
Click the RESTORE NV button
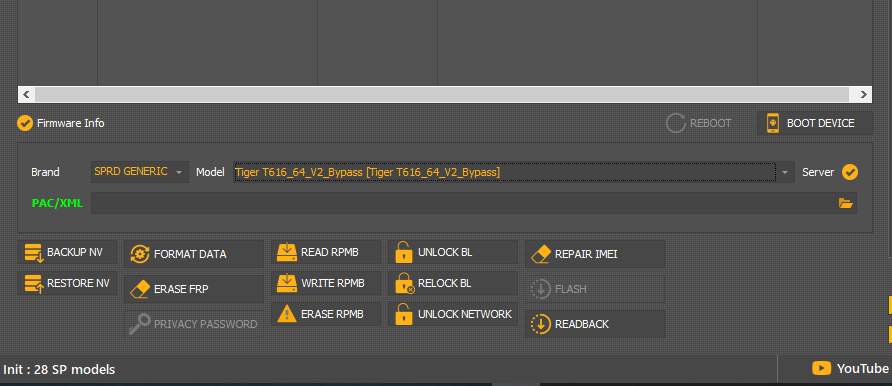pyautogui.click(x=67, y=283)
